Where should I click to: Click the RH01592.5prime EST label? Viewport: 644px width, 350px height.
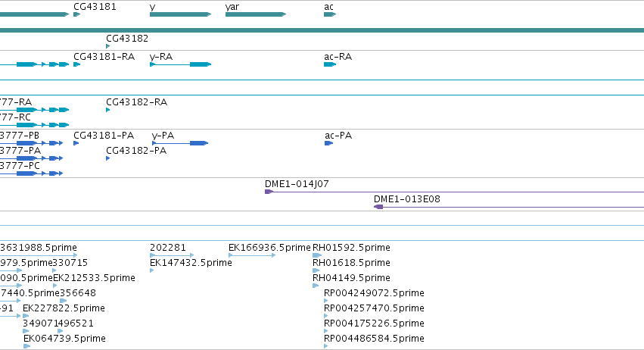click(351, 248)
